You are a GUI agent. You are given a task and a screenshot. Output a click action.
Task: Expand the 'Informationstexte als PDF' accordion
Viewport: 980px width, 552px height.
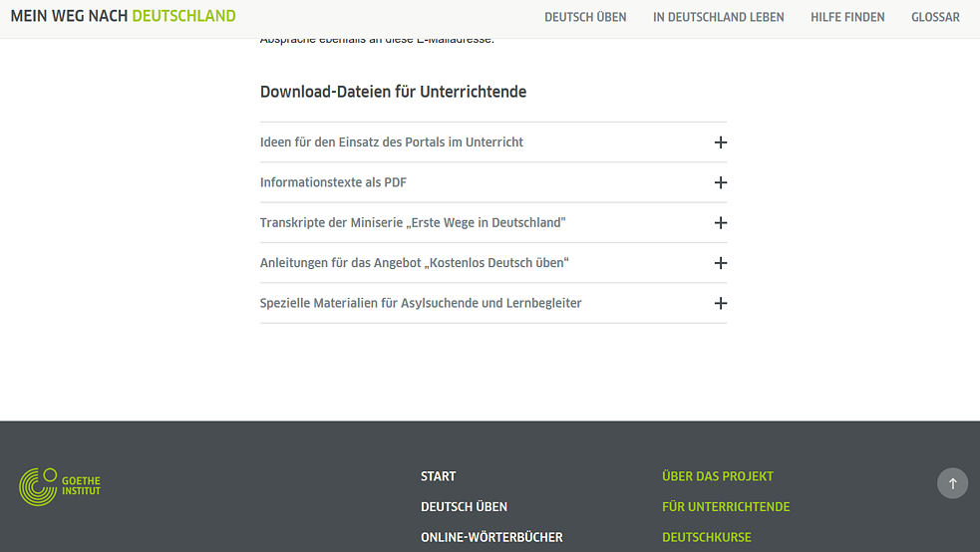click(333, 183)
